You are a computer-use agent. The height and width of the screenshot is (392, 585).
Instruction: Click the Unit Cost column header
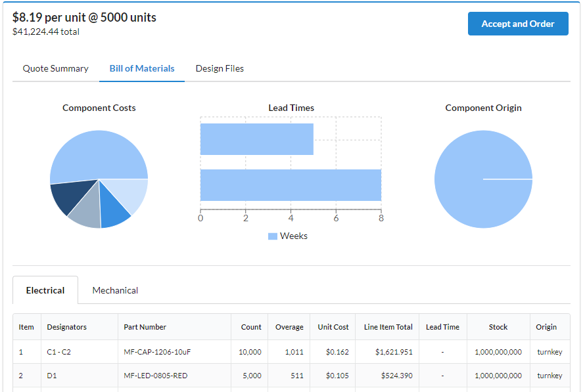[333, 327]
